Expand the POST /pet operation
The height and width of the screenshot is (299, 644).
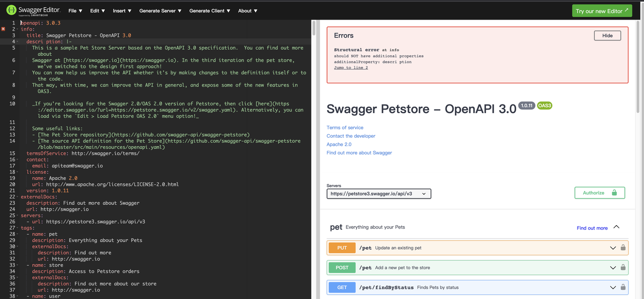[612, 267]
